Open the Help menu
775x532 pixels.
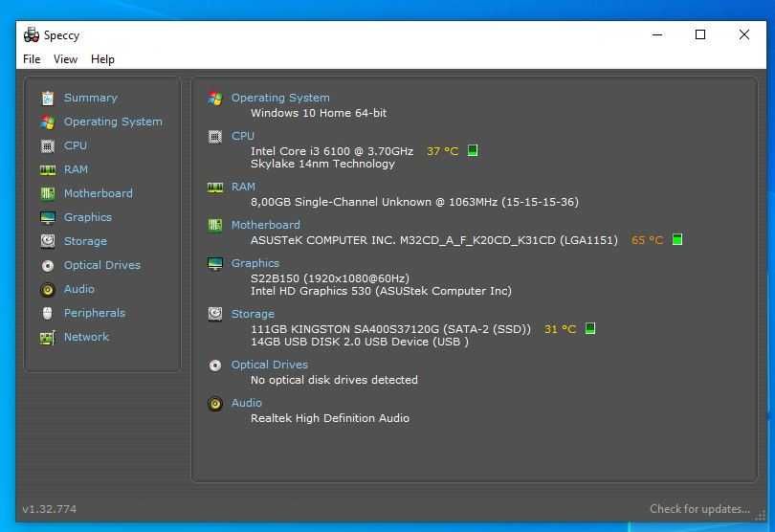point(102,59)
